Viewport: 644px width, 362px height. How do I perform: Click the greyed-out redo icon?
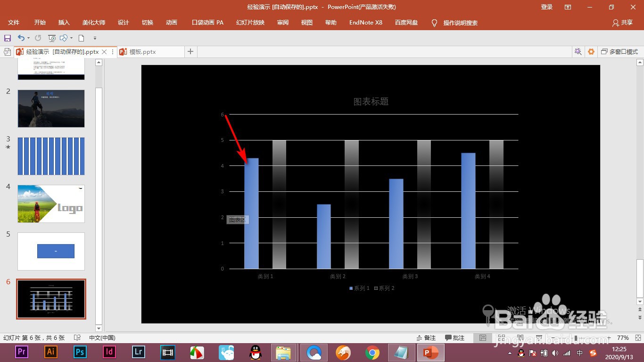pos(38,38)
